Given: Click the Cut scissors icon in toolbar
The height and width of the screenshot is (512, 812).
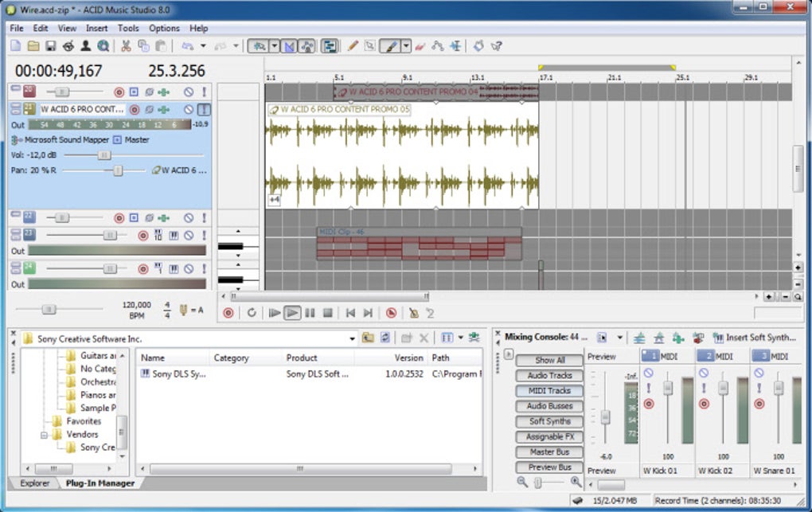Looking at the screenshot, I should 126,46.
